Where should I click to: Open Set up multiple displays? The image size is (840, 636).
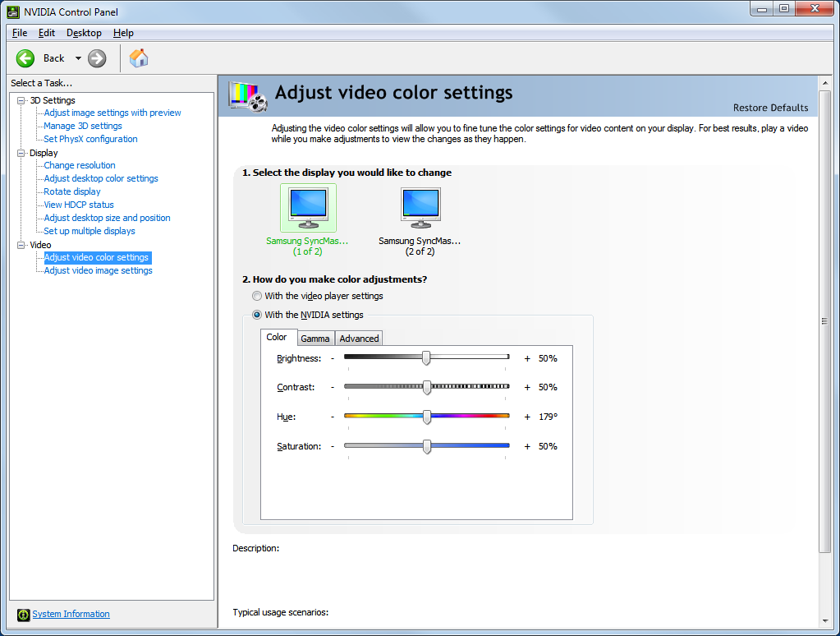pyautogui.click(x=89, y=231)
